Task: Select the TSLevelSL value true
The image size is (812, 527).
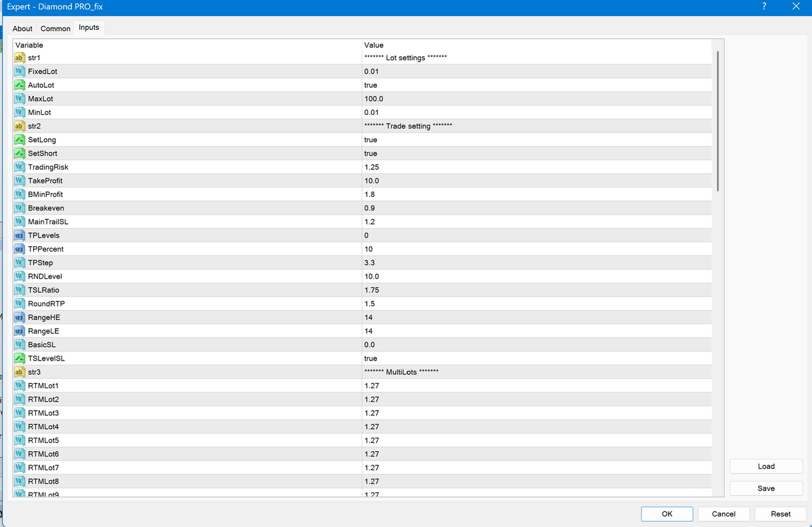Action: pyautogui.click(x=371, y=359)
